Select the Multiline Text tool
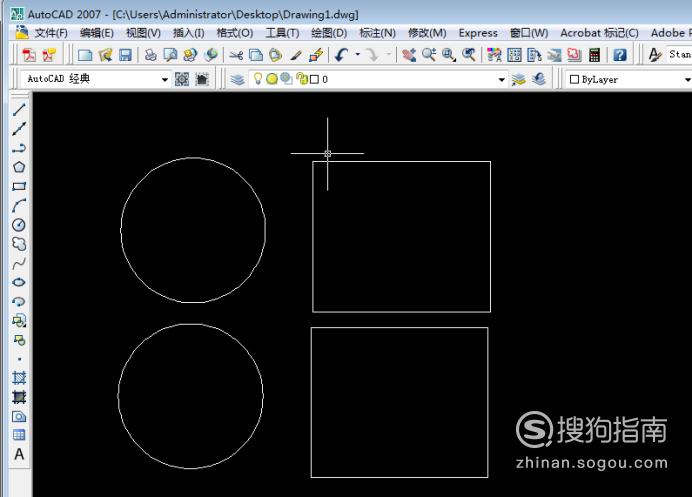The image size is (692, 497). tap(19, 454)
